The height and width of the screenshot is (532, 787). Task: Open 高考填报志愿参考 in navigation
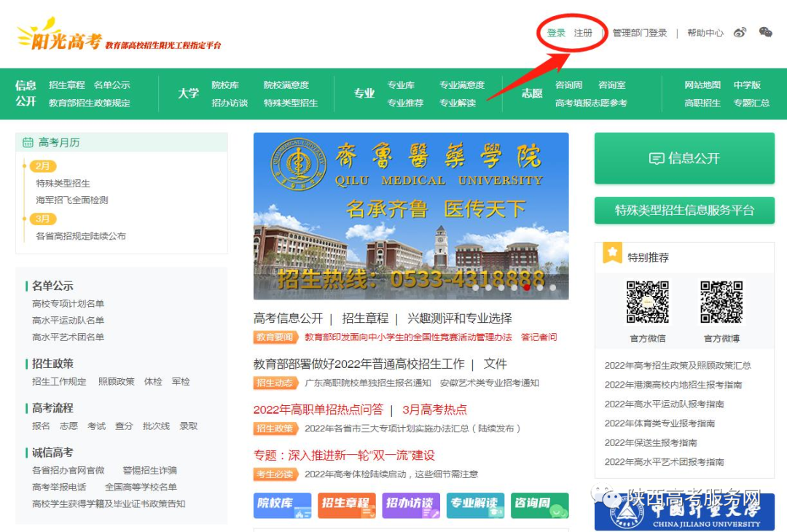pos(591,103)
